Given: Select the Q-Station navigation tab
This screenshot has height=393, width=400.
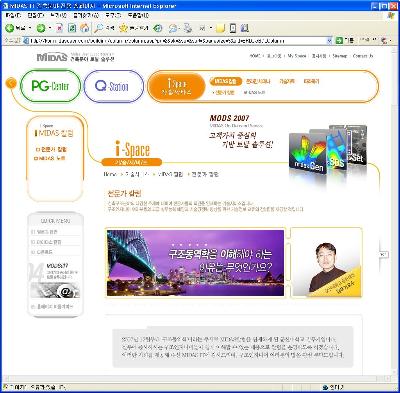Looking at the screenshot, I should 114,86.
